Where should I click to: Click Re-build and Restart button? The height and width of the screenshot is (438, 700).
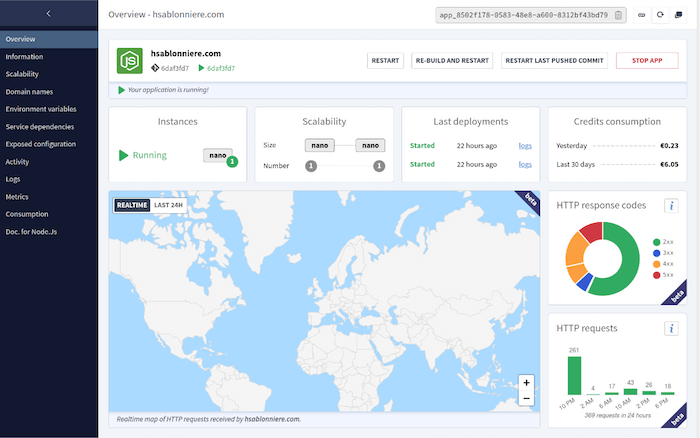pyautogui.click(x=451, y=61)
